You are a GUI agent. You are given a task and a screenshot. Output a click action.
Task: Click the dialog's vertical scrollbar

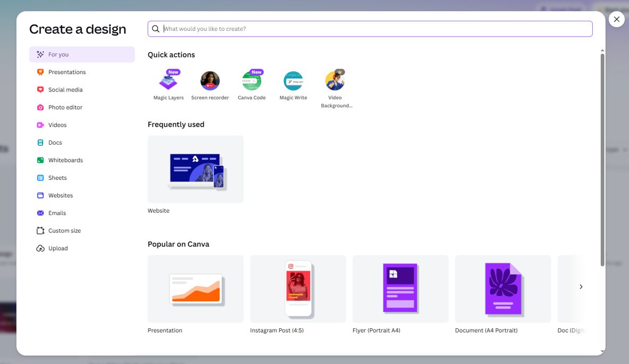(x=602, y=160)
